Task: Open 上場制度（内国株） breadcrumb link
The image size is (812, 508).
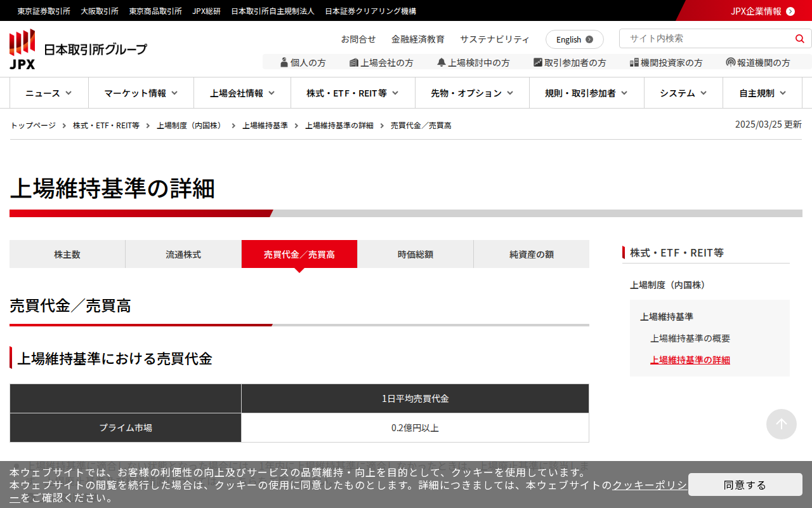Action: [x=191, y=125]
